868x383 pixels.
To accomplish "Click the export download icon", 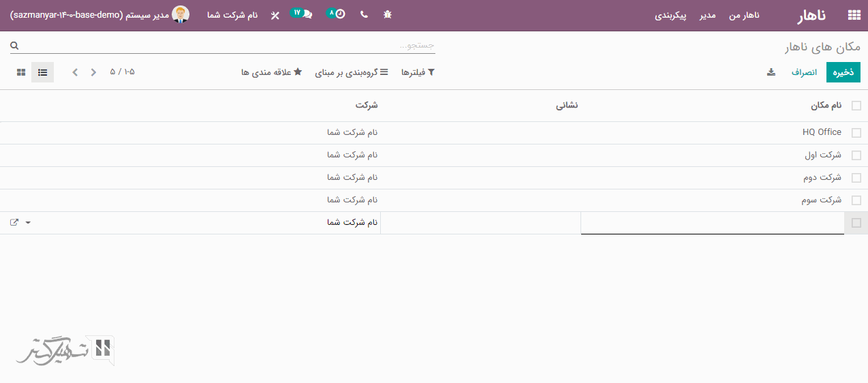I will 771,72.
